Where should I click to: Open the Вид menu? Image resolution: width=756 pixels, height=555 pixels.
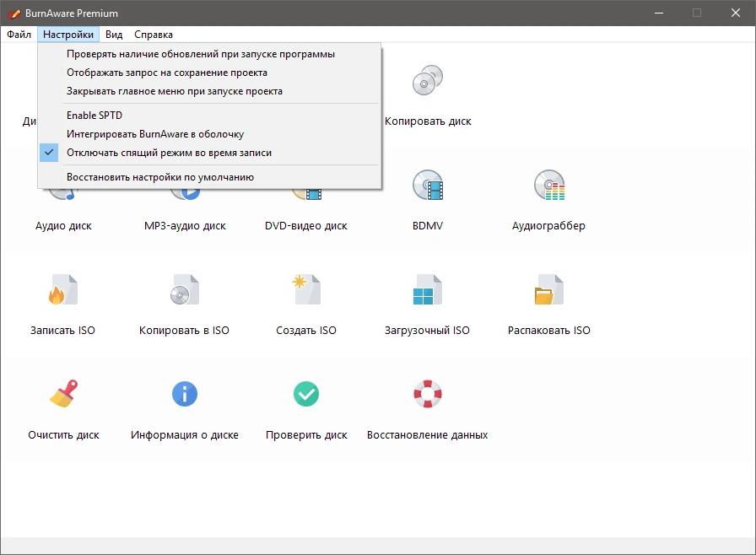click(114, 35)
